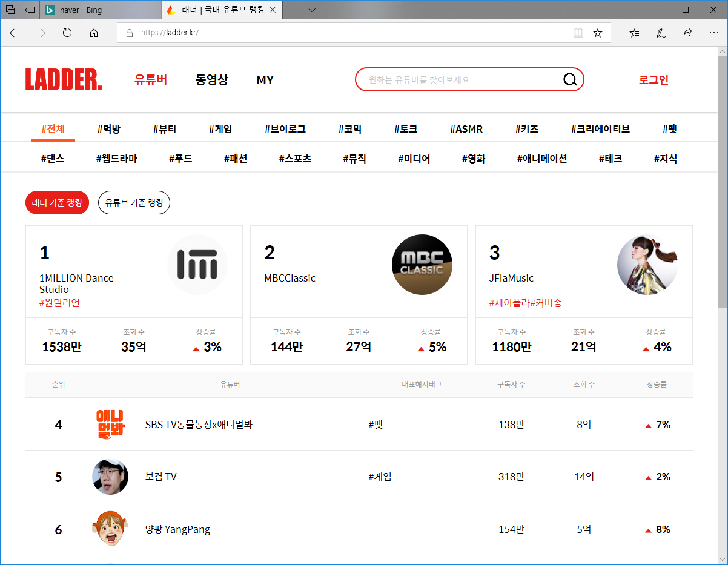The width and height of the screenshot is (728, 565).
Task: Open SBS TV동물농장x애니멀봐 name
Action: 199,425
